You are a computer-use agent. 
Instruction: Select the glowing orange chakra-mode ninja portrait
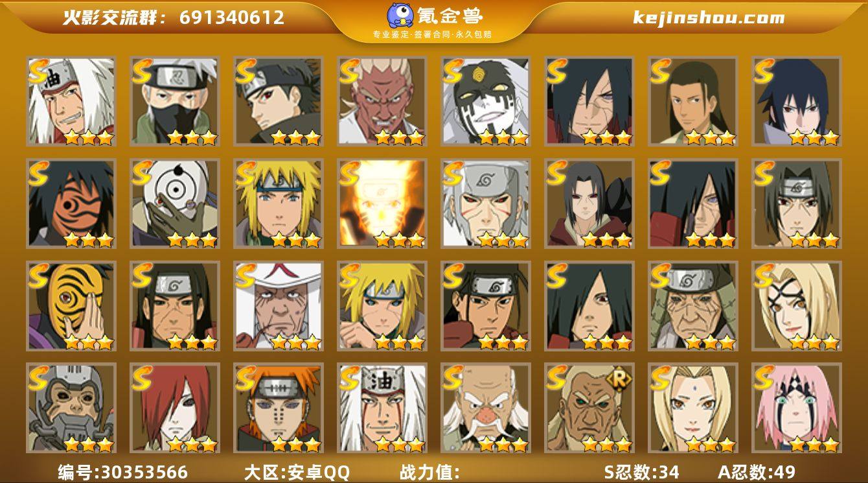[382, 204]
